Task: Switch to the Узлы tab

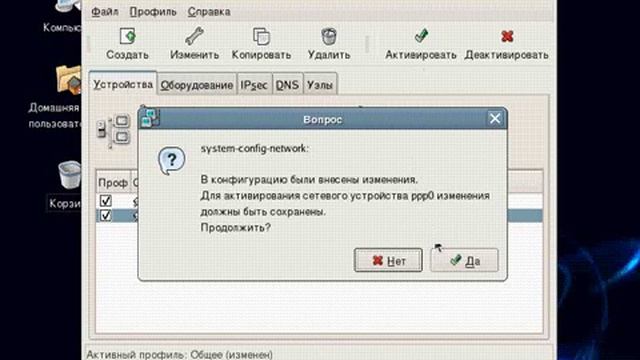Action: click(x=320, y=85)
